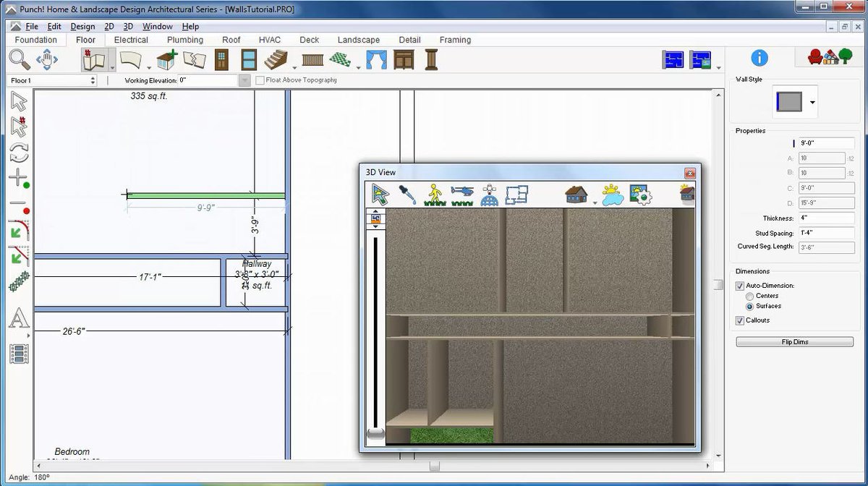The image size is (868, 486).
Task: Click the Add Room tool icon
Action: 167,59
